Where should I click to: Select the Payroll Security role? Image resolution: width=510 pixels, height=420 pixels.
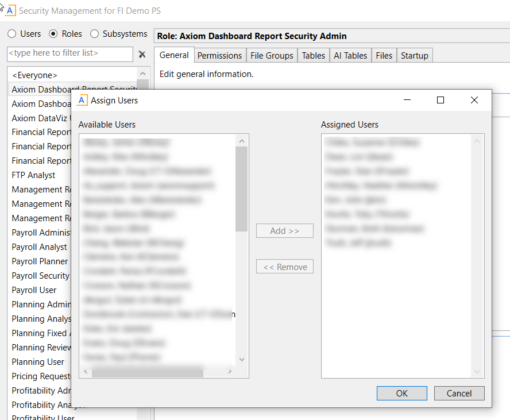click(x=40, y=276)
